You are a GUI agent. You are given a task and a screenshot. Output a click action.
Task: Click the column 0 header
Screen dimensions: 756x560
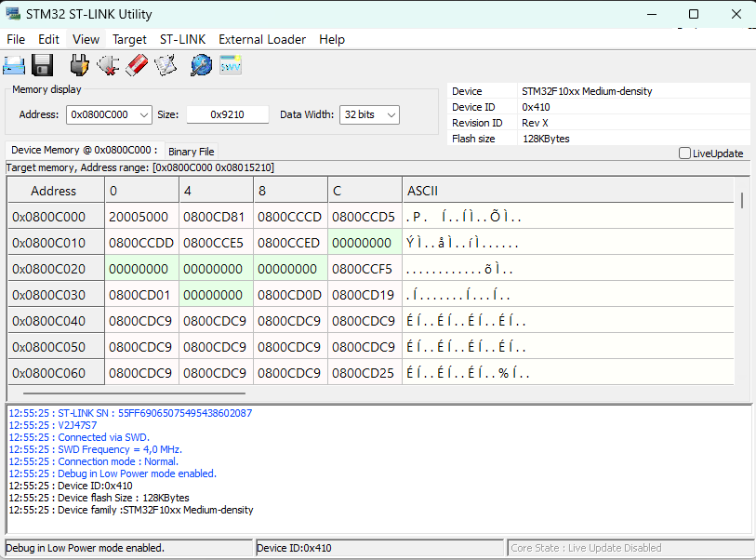tap(141, 191)
